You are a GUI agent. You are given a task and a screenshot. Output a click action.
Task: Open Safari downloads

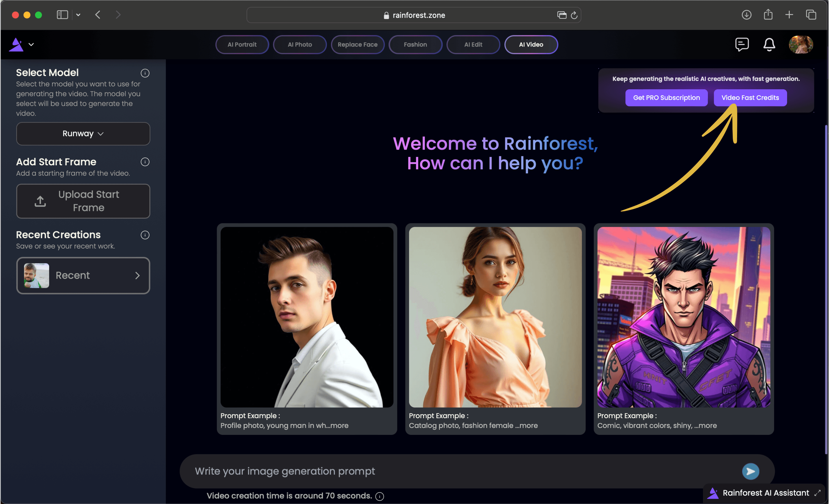746,15
